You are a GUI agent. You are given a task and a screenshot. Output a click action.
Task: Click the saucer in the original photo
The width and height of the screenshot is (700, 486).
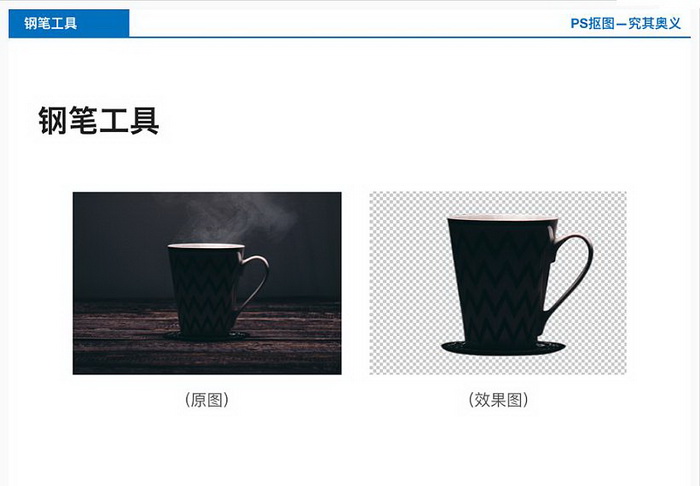[x=206, y=336]
